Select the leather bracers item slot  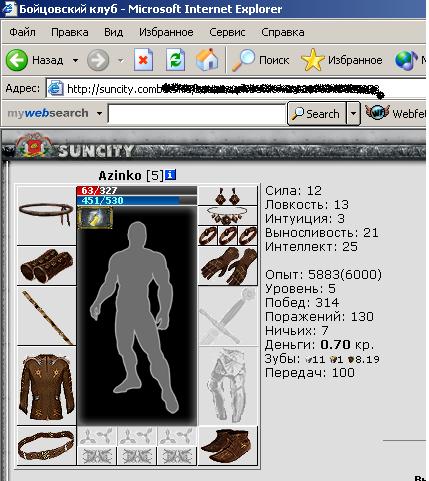click(46, 266)
